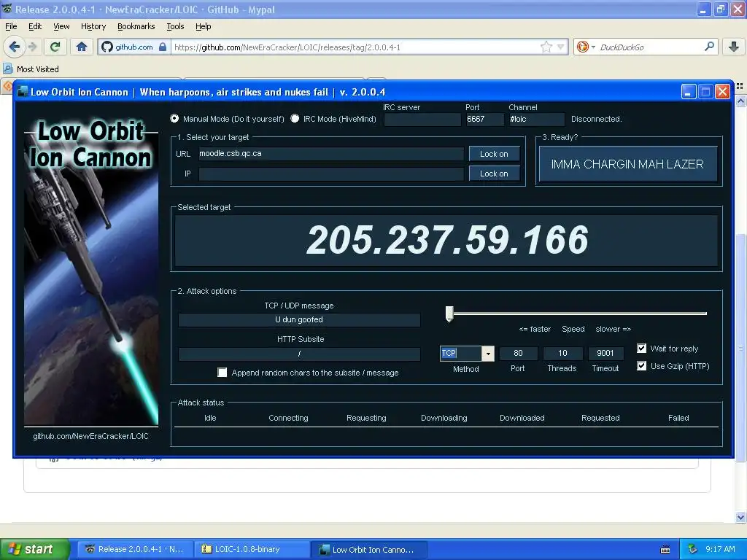The image size is (747, 560).
Task: Open the History menu
Action: point(93,26)
